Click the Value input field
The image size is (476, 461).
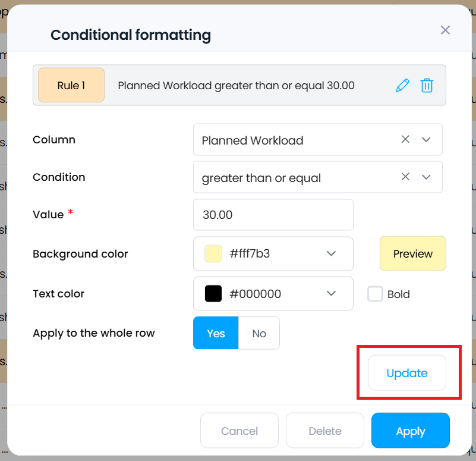click(273, 215)
